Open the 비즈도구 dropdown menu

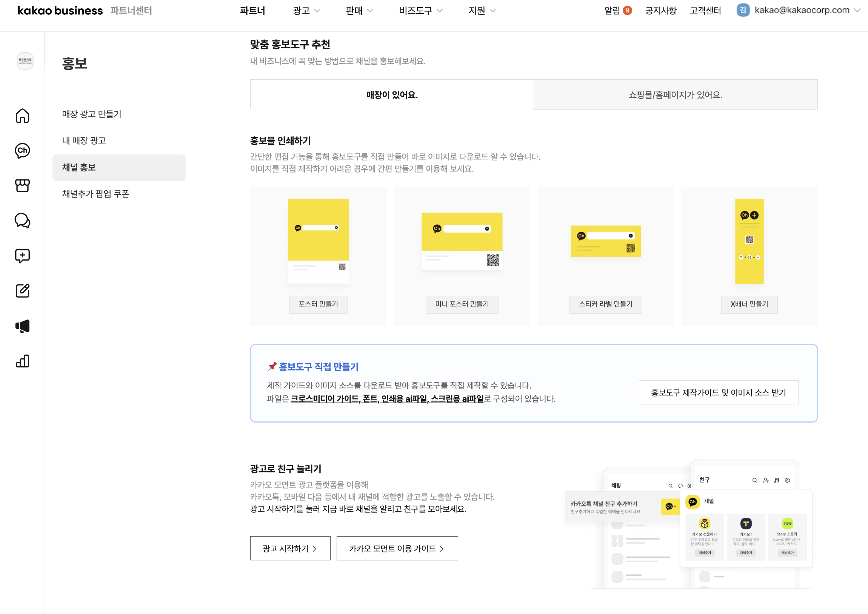pyautogui.click(x=420, y=11)
